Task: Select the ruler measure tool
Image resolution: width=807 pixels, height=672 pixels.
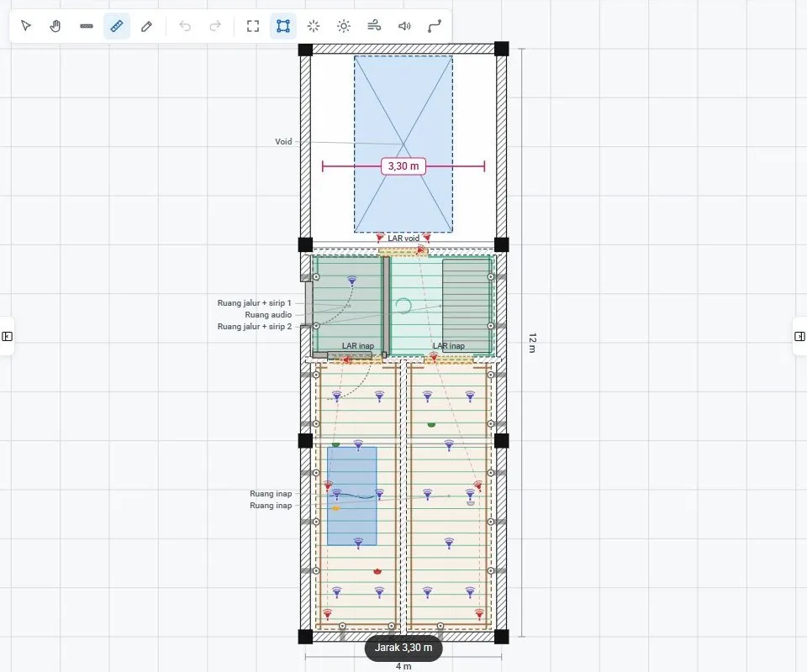Action: click(117, 26)
